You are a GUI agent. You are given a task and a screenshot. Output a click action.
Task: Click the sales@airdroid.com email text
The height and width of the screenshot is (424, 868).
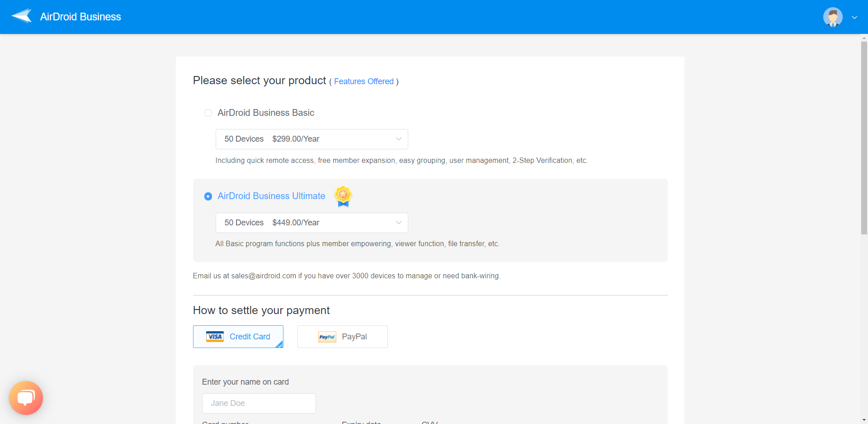click(x=264, y=276)
